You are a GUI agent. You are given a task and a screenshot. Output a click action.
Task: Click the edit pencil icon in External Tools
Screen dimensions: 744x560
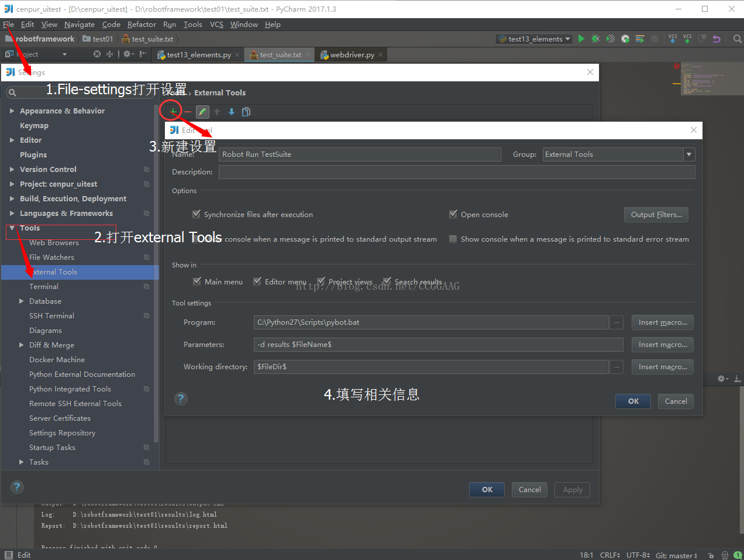[x=202, y=112]
